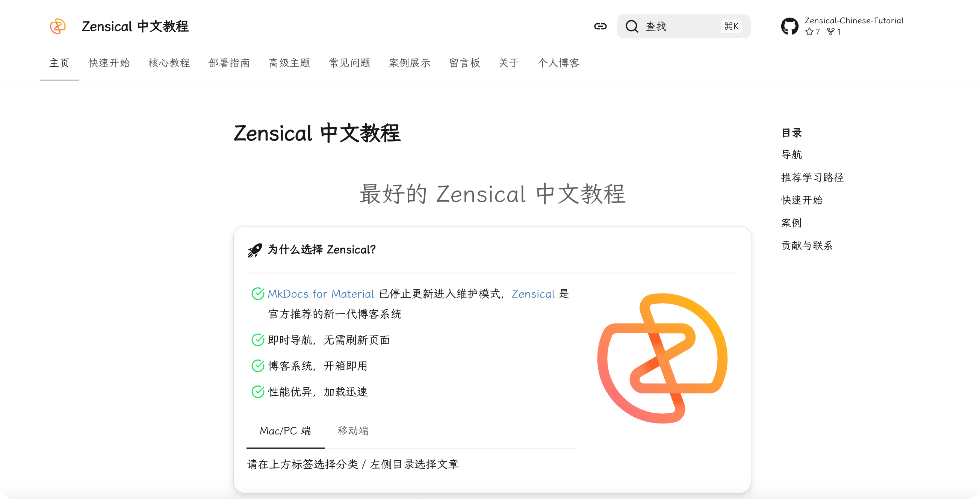The width and height of the screenshot is (980, 499).
Task: Click the Zensical 中文教程 page heading
Action: [317, 133]
